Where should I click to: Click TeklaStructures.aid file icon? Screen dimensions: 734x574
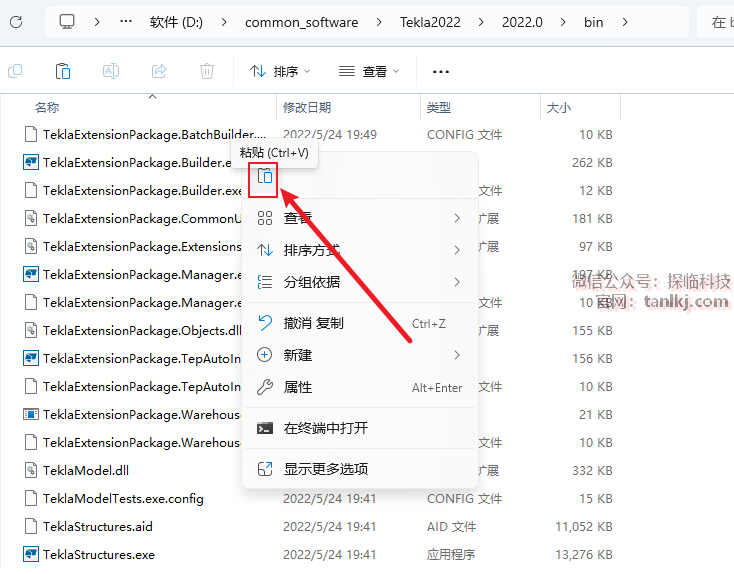[31, 526]
